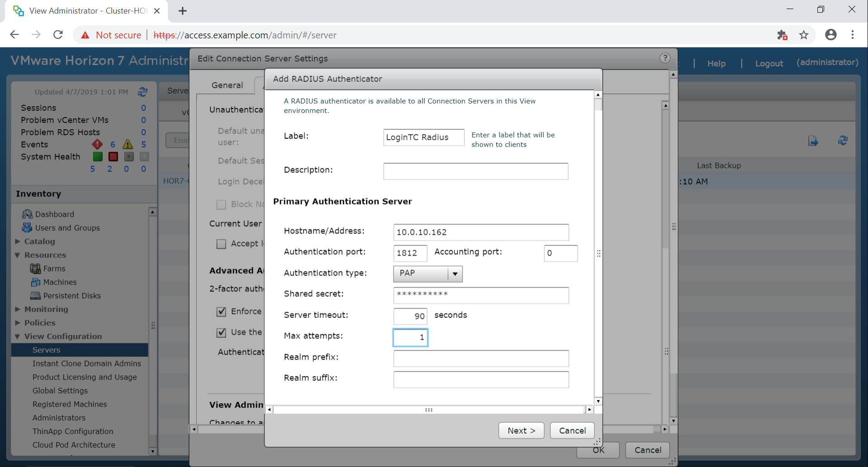The image size is (868, 467).
Task: Uncheck the Use the checkbox
Action: coord(222,332)
